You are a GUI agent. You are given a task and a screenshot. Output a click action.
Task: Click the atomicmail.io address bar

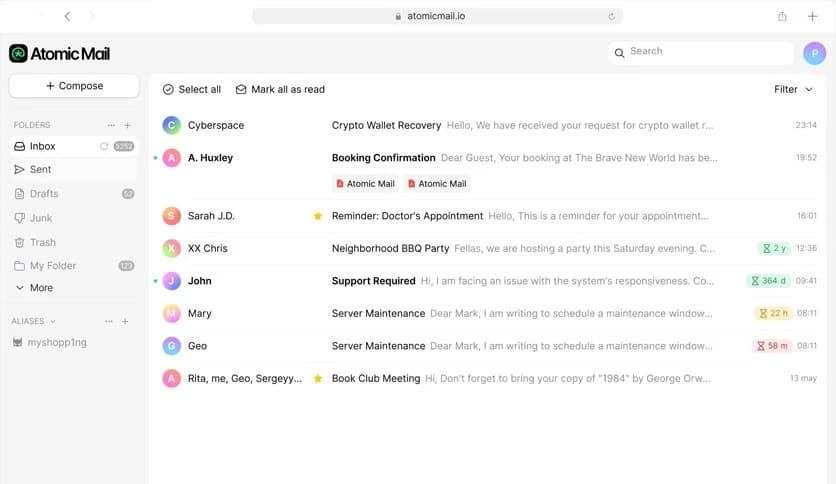[437, 17]
